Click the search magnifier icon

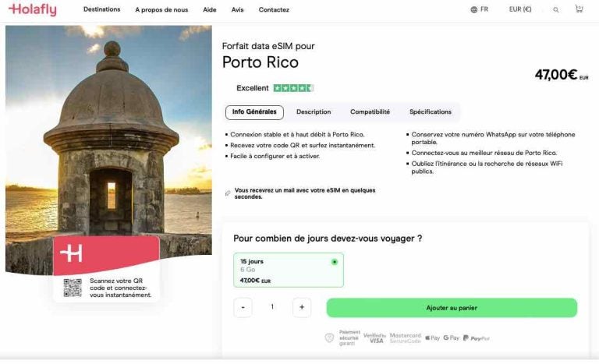(556, 10)
